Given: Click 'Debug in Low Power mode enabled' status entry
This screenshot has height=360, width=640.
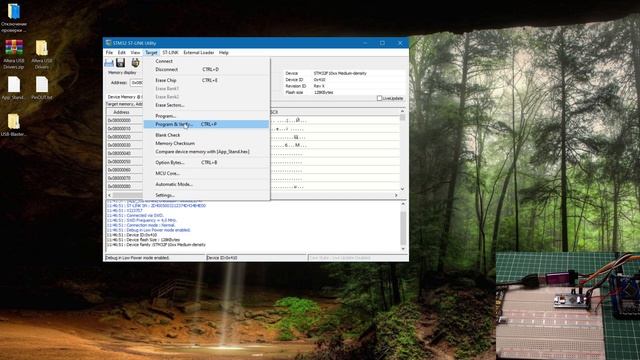Looking at the screenshot, I should tap(154, 258).
